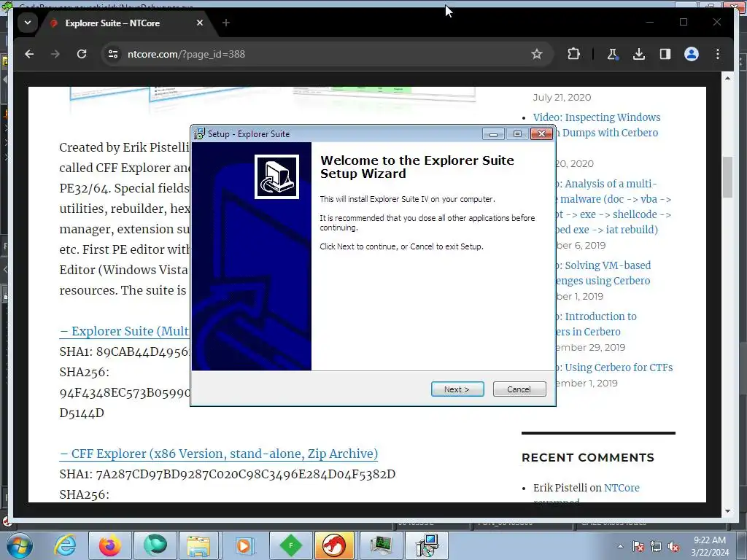
Task: Open the Using Cerbero for CTFs link
Action: pyautogui.click(x=614, y=367)
